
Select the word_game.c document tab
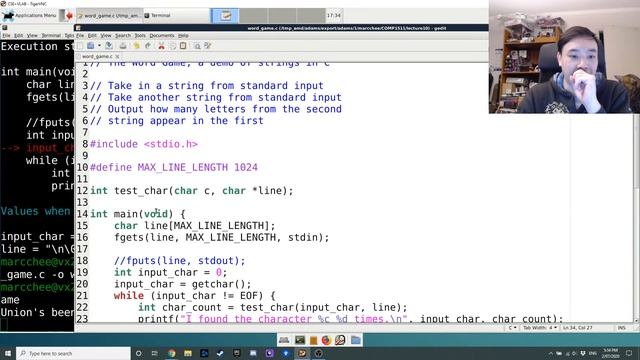tap(97, 56)
